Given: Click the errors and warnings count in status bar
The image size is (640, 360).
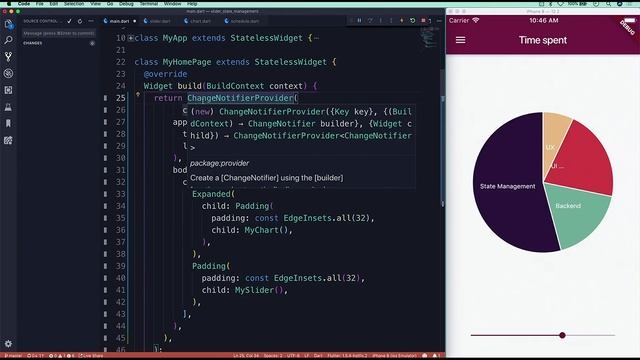Looking at the screenshot, I should tap(62, 356).
